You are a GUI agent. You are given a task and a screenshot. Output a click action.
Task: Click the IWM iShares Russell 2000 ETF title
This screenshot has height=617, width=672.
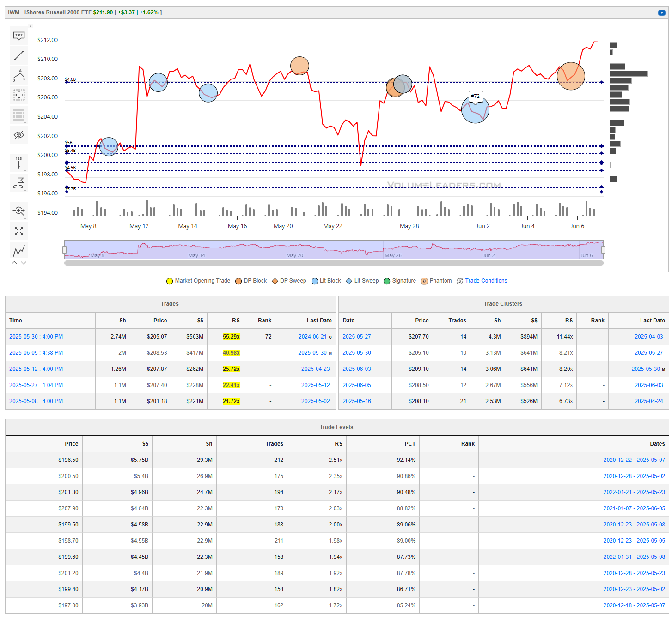point(49,12)
